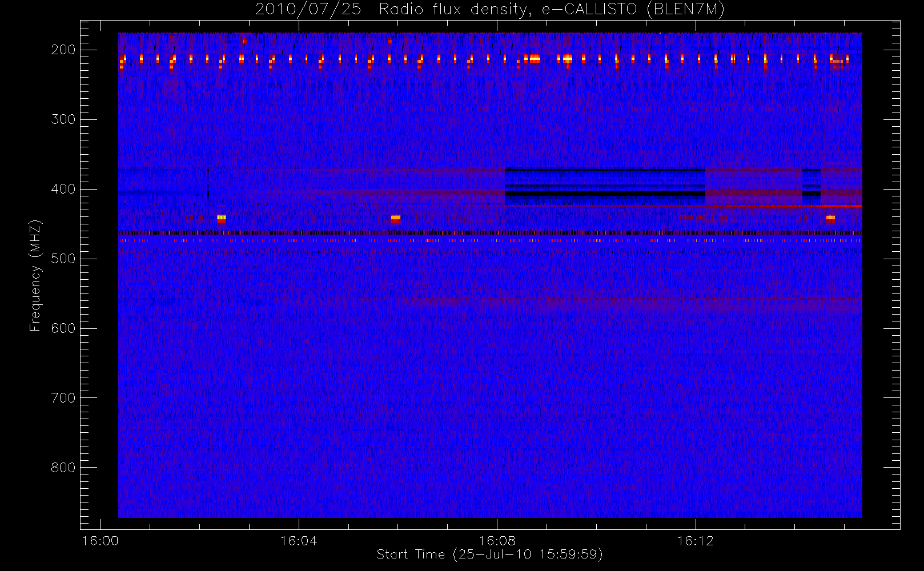Screen dimensions: 924x571
Task: Click the 700 frequency tick label
Action: (63, 398)
